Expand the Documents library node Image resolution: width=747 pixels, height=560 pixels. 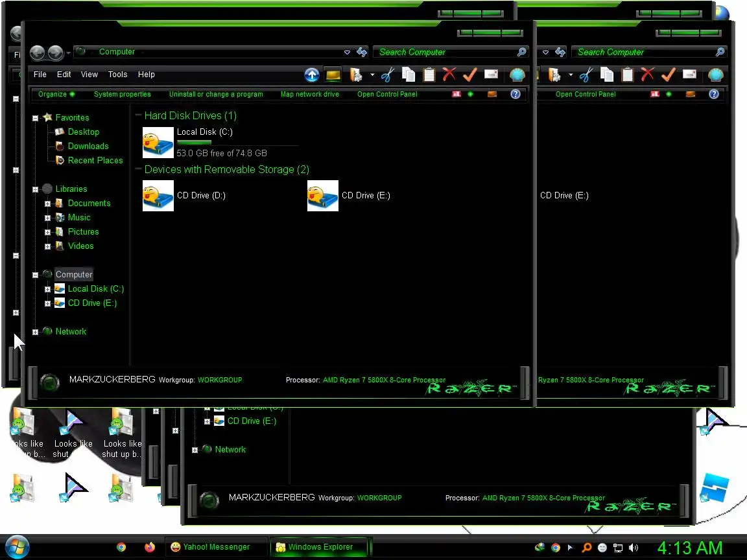click(47, 204)
